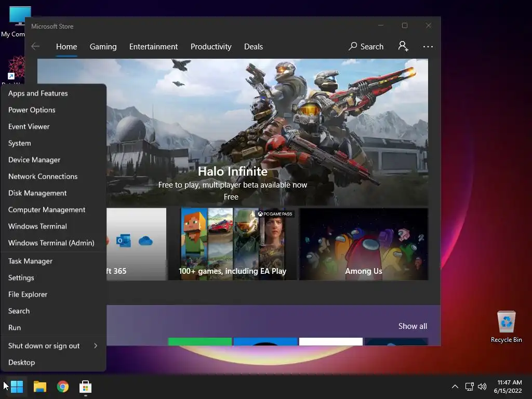Open the Among Us tile
Screen dimensions: 532x399
(x=363, y=244)
